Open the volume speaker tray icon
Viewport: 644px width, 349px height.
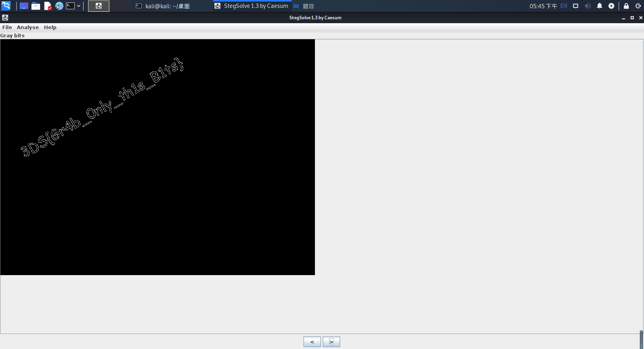point(588,6)
